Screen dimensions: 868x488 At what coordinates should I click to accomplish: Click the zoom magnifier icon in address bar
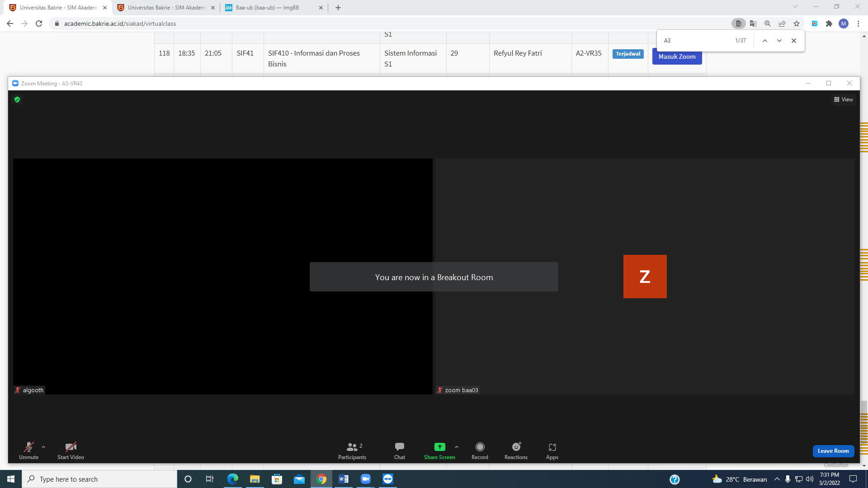tap(768, 23)
